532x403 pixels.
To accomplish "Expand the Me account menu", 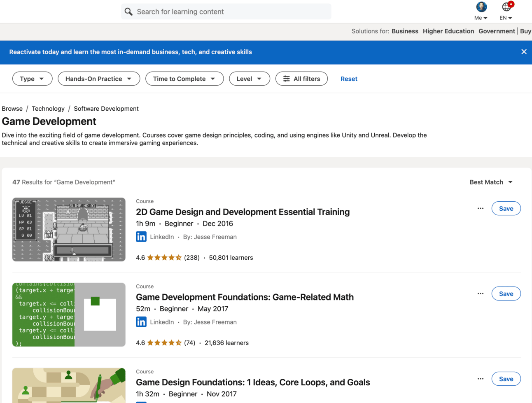I will 481,18.
